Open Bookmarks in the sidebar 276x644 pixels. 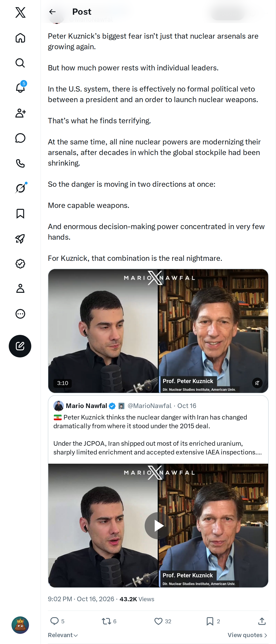(x=20, y=213)
